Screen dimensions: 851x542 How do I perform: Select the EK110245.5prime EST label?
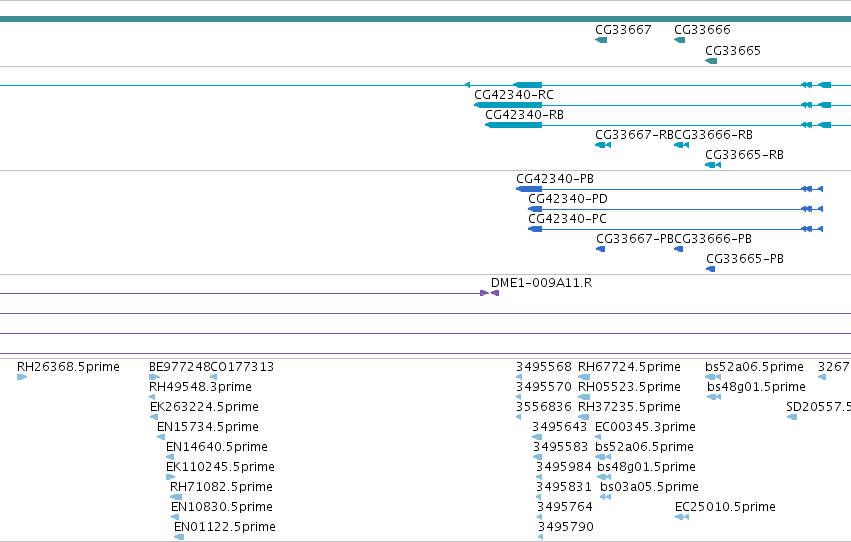click(220, 468)
